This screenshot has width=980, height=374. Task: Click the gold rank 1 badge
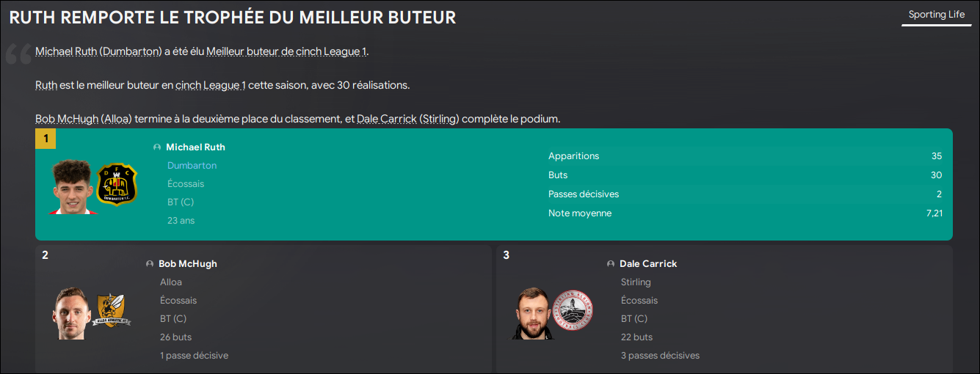coord(46,139)
